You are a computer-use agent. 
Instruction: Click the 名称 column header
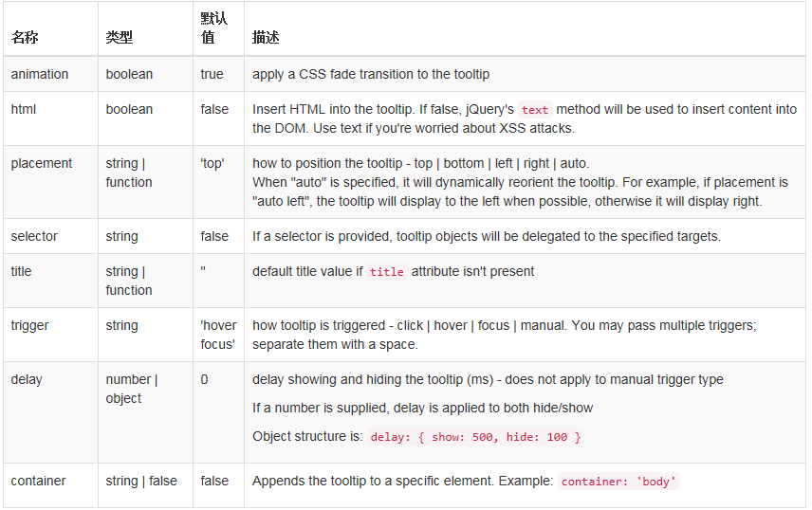tap(25, 38)
